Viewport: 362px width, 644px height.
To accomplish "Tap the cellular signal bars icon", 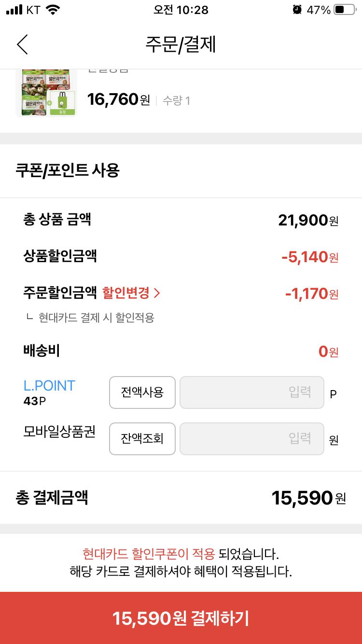I will [x=14, y=10].
